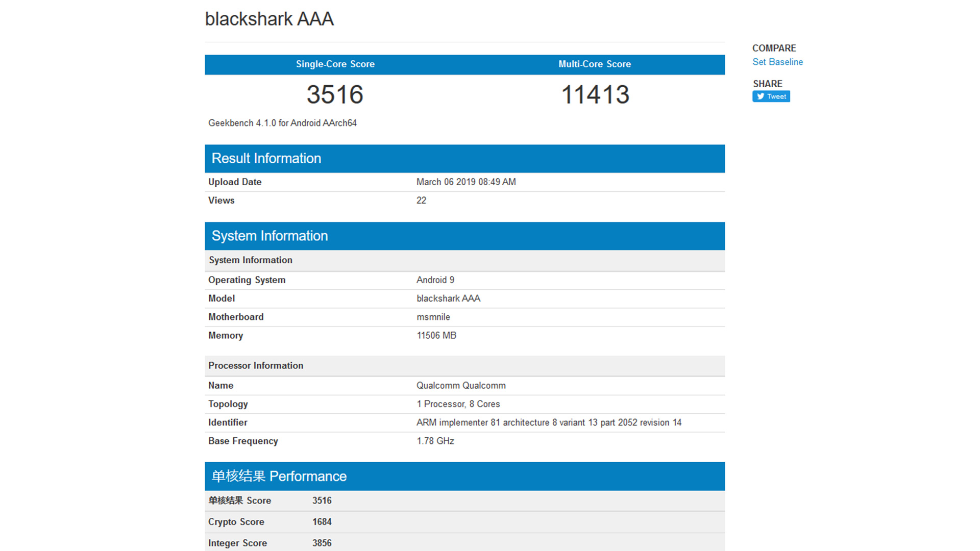The height and width of the screenshot is (551, 980).
Task: Click the upload date March 06 2019 value
Action: [x=465, y=182]
